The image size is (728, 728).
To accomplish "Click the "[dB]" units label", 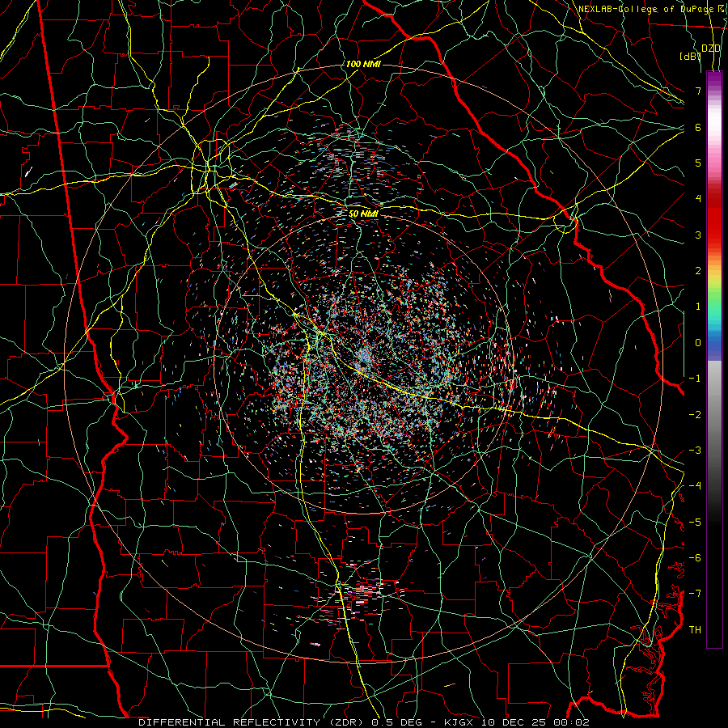I will click(690, 56).
